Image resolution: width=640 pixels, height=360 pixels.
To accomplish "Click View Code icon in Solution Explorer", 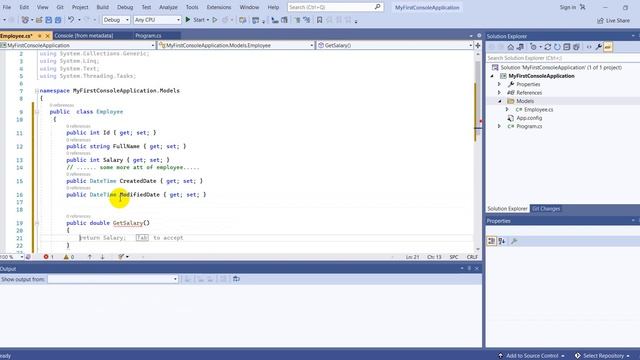I will point(589,47).
